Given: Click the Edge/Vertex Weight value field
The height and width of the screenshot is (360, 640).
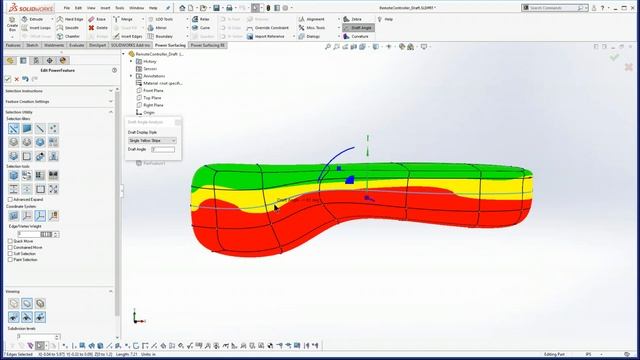Looking at the screenshot, I should click(29, 234).
